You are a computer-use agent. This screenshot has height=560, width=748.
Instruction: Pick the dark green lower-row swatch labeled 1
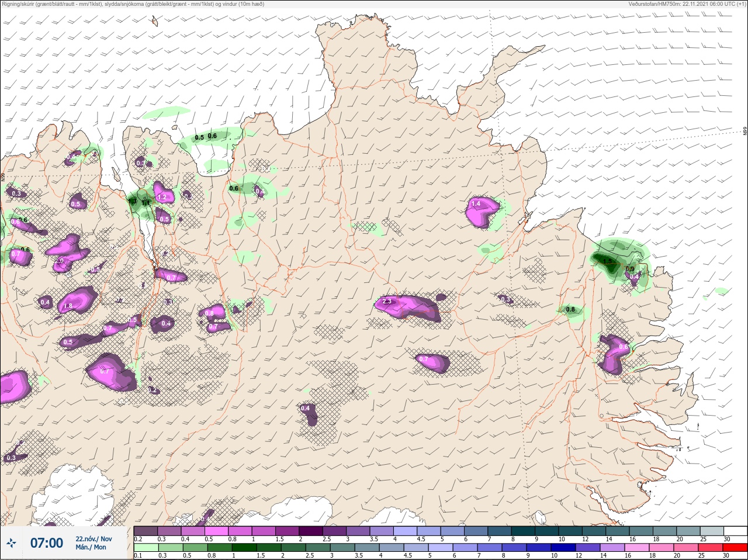coord(243,548)
